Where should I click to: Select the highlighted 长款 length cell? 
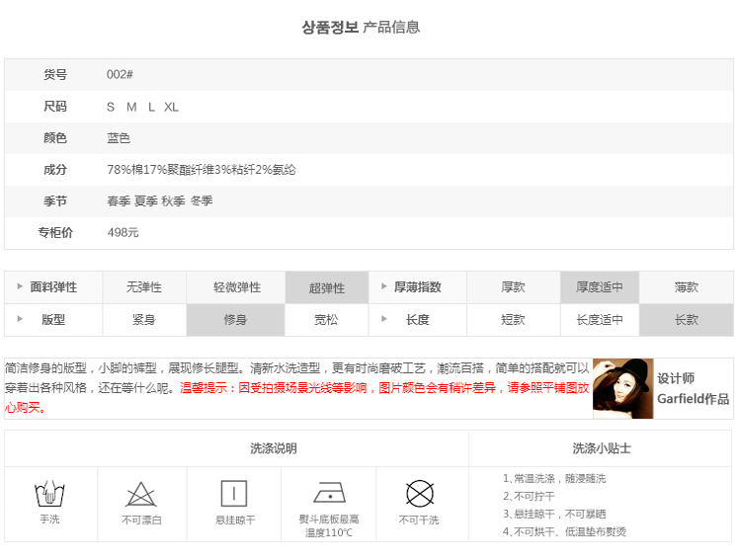coord(687,320)
